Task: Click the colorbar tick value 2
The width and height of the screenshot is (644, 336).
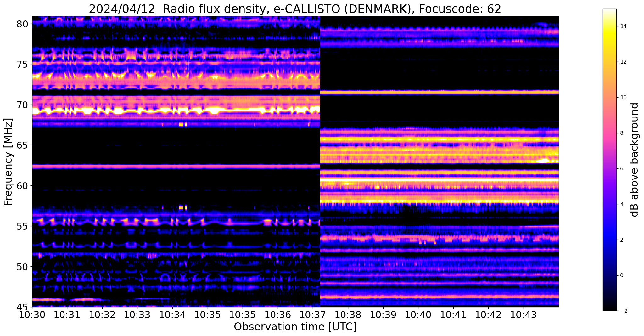Action: click(x=621, y=240)
